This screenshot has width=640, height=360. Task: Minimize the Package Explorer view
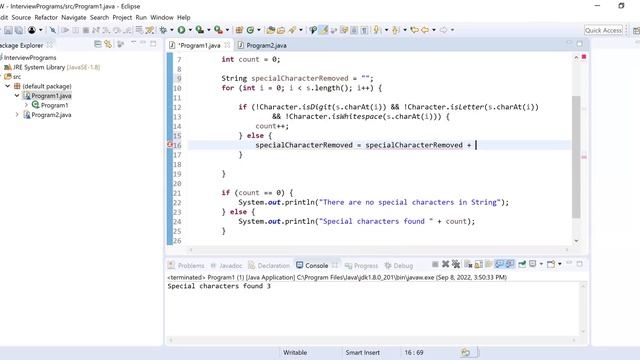(143, 43)
